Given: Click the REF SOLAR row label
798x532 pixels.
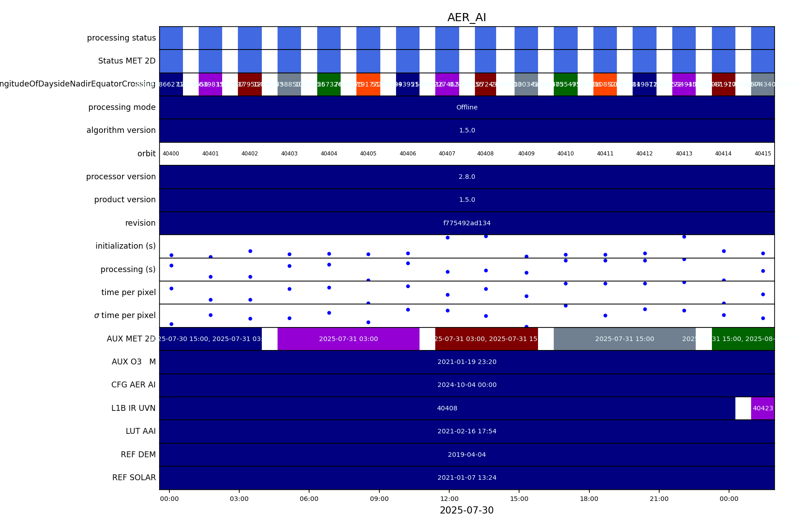Looking at the screenshot, I should pyautogui.click(x=134, y=477).
